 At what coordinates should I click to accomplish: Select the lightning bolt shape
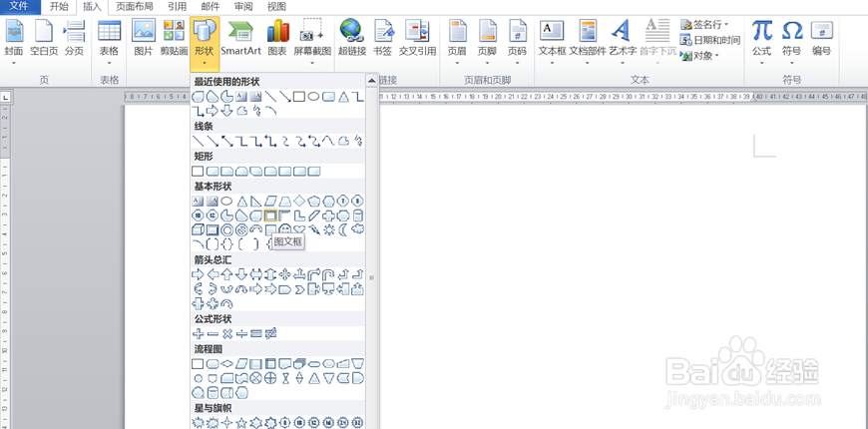pyautogui.click(x=314, y=229)
